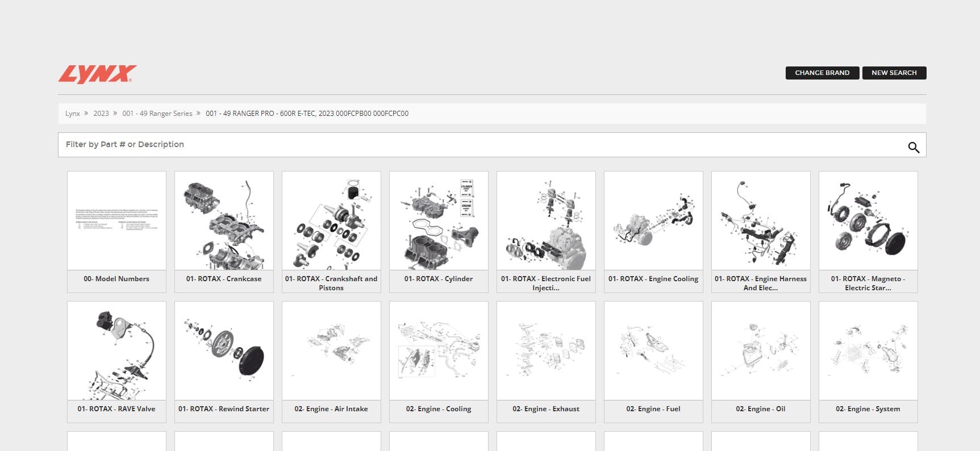Select ROTAX Engine Harness diagram
980x451 pixels.
pos(761,221)
